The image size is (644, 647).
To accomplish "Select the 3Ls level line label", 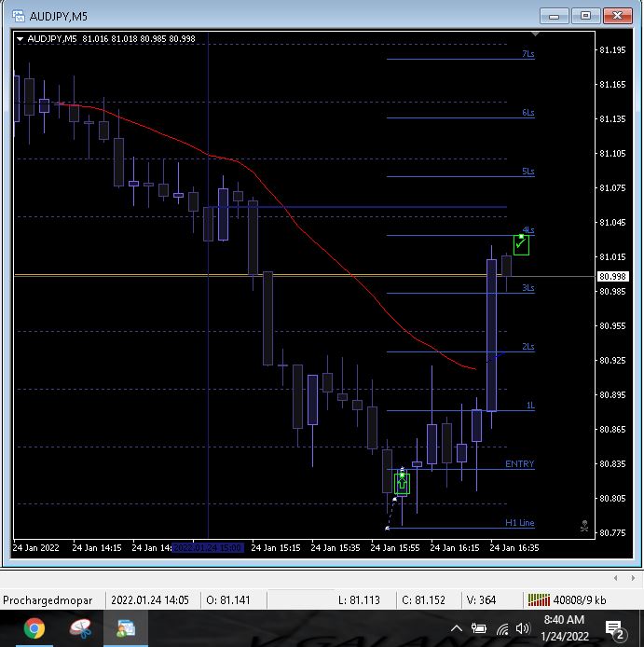I will (x=528, y=287).
